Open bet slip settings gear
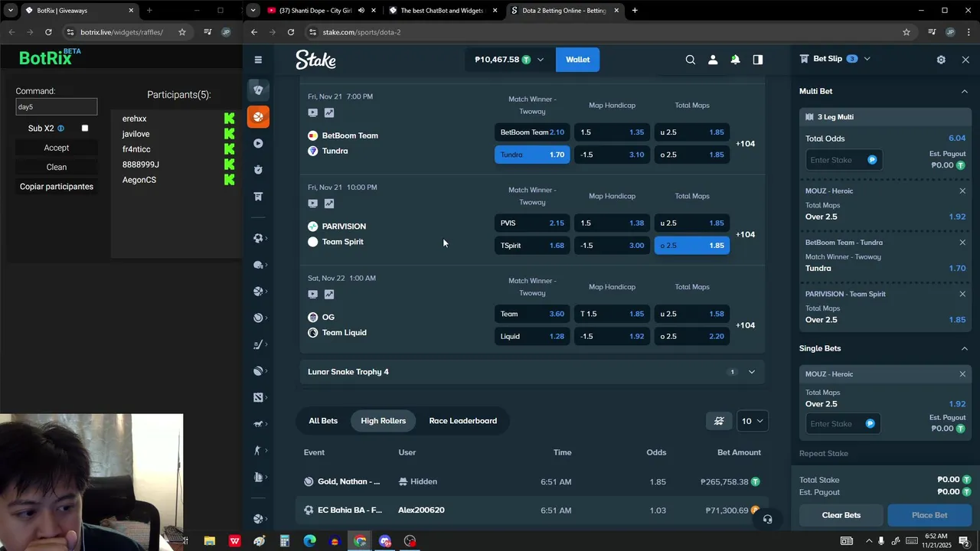 click(x=941, y=60)
